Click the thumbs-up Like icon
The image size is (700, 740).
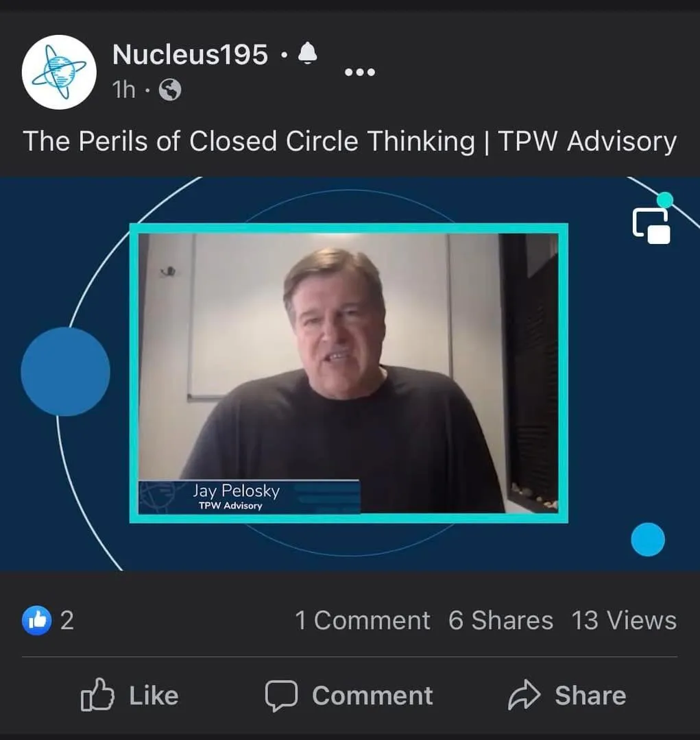pyautogui.click(x=97, y=695)
